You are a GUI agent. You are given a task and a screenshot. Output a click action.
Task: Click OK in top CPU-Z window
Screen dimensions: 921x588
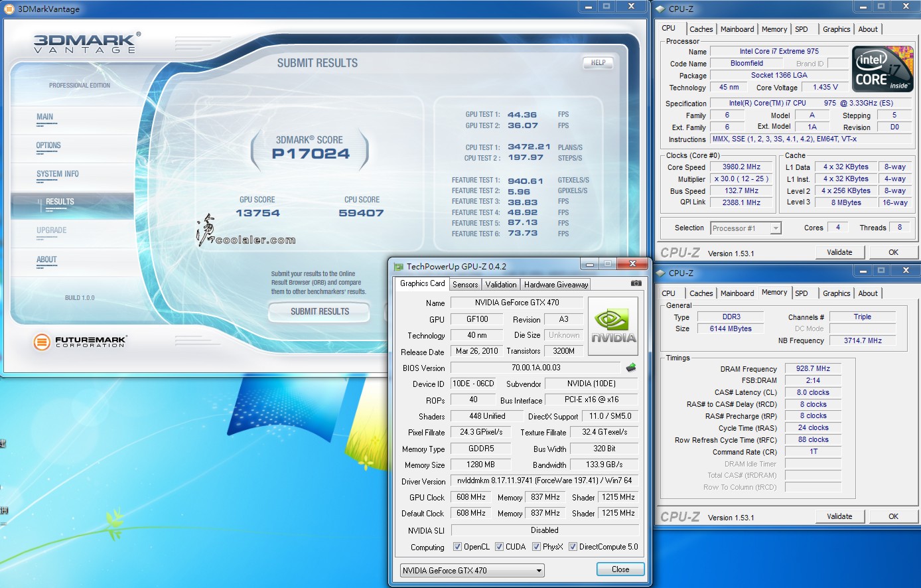pyautogui.click(x=893, y=252)
